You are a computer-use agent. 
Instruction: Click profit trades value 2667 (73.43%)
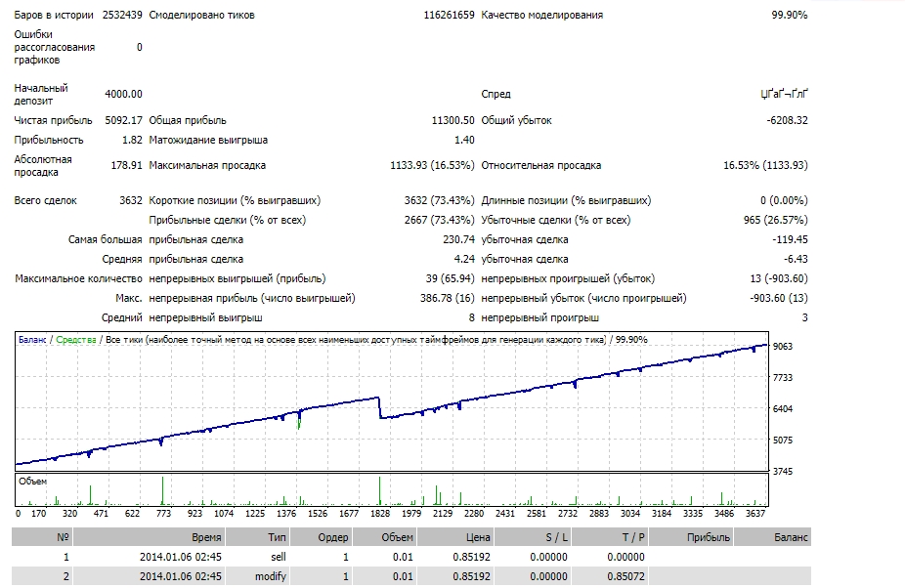point(439,221)
